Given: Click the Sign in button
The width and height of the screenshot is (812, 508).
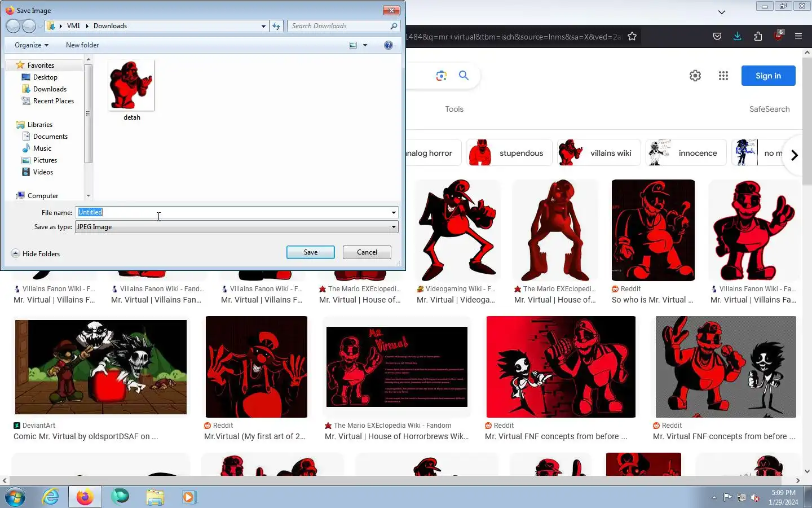Looking at the screenshot, I should tap(768, 76).
